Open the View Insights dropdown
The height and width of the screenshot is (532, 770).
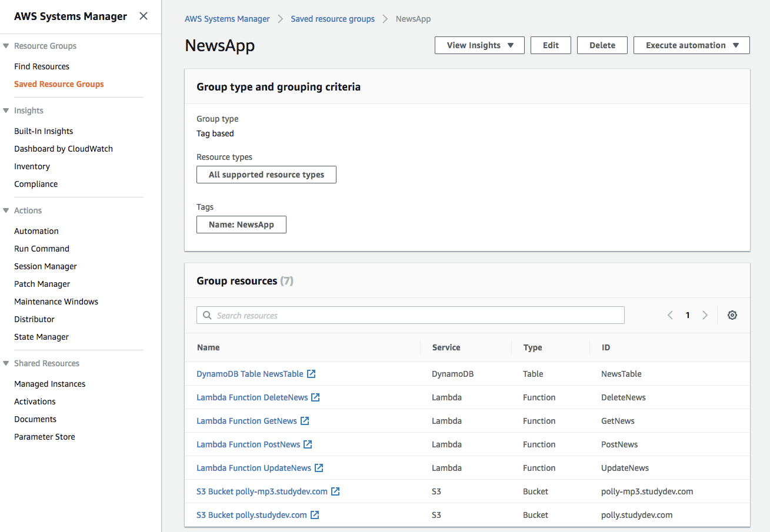coord(479,45)
